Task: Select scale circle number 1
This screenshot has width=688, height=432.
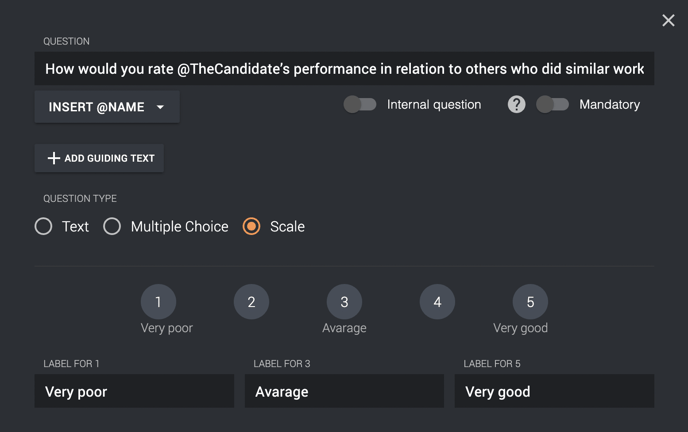Action: pyautogui.click(x=158, y=302)
